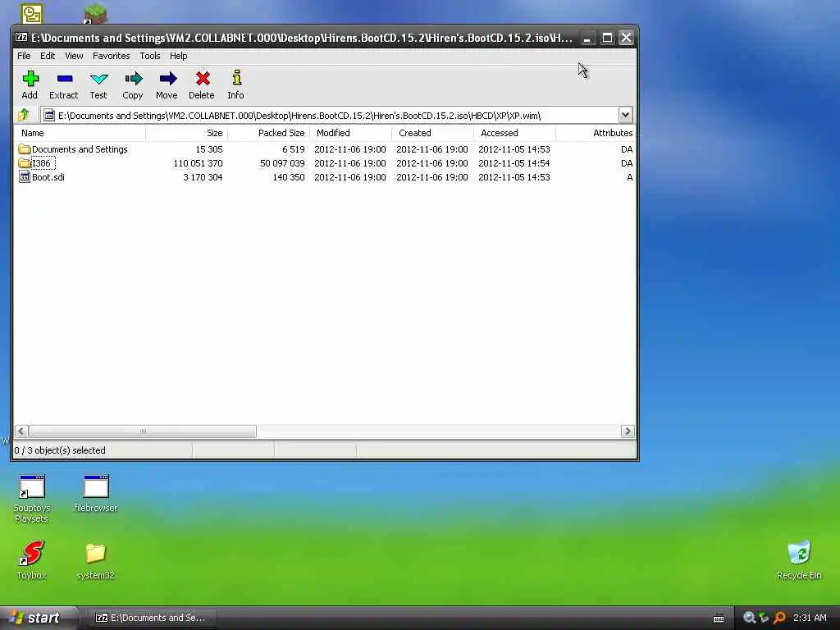Open the View menu

pyautogui.click(x=74, y=56)
